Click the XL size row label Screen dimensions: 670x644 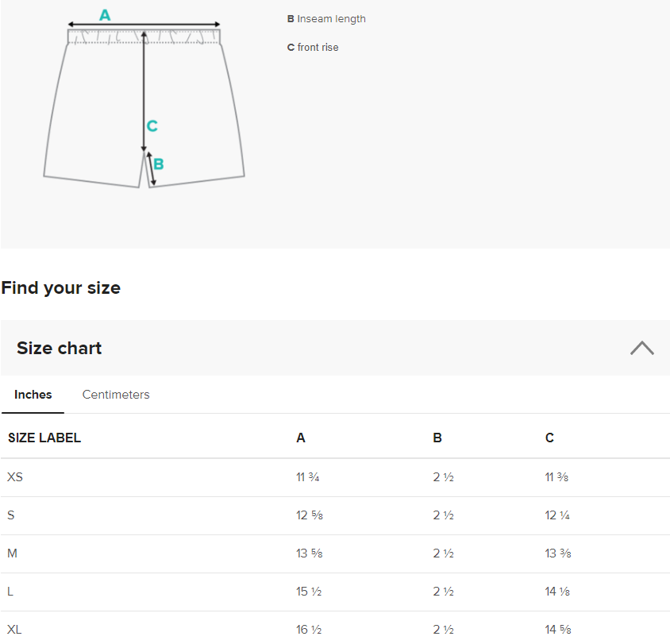point(14,630)
